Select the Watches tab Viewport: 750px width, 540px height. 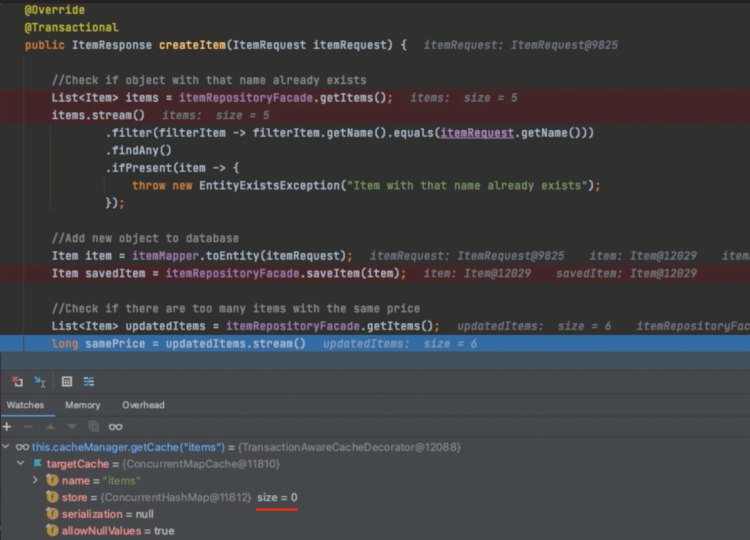25,405
